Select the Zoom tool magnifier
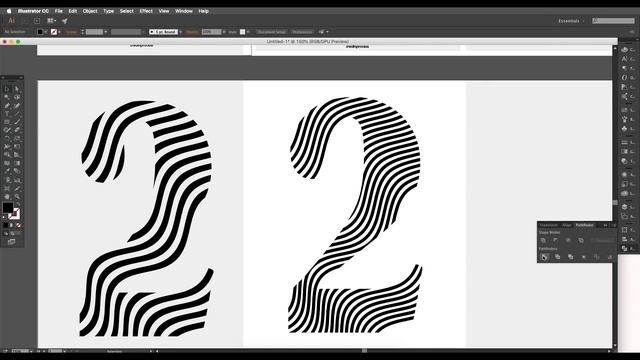Screen dimensions: 640x360 (x=17, y=196)
